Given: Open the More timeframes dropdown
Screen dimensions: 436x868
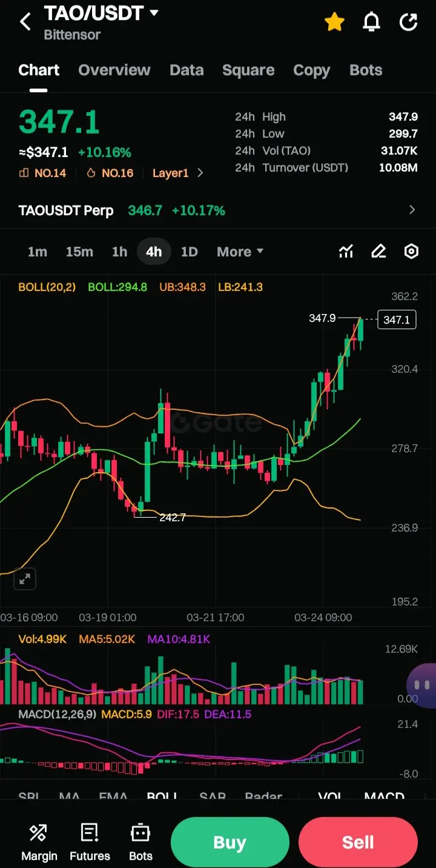Looking at the screenshot, I should pyautogui.click(x=240, y=252).
